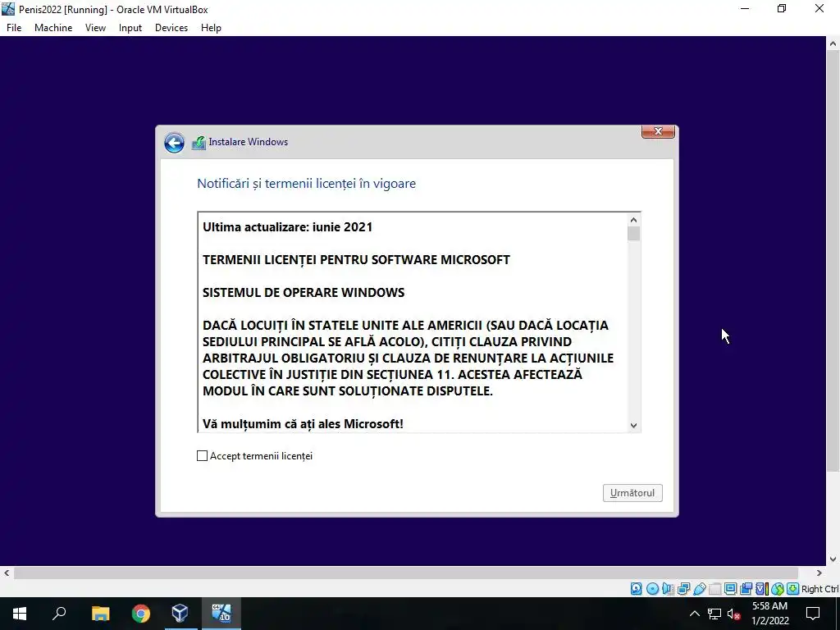The image size is (840, 630).
Task: Click 'Notificări și termenii licenței în vigoare' heading
Action: pos(307,184)
